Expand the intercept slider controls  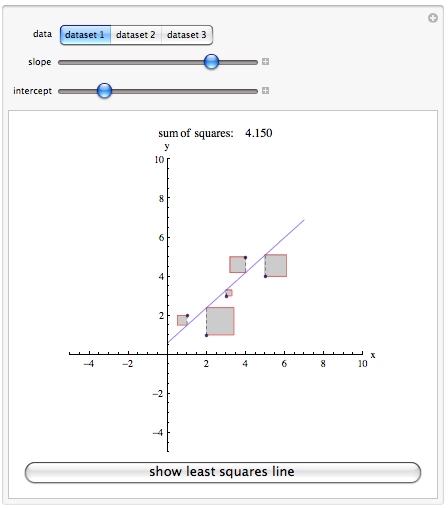(x=265, y=91)
